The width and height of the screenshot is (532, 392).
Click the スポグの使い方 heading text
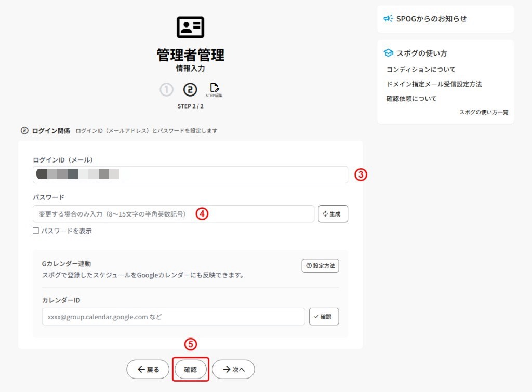click(422, 53)
